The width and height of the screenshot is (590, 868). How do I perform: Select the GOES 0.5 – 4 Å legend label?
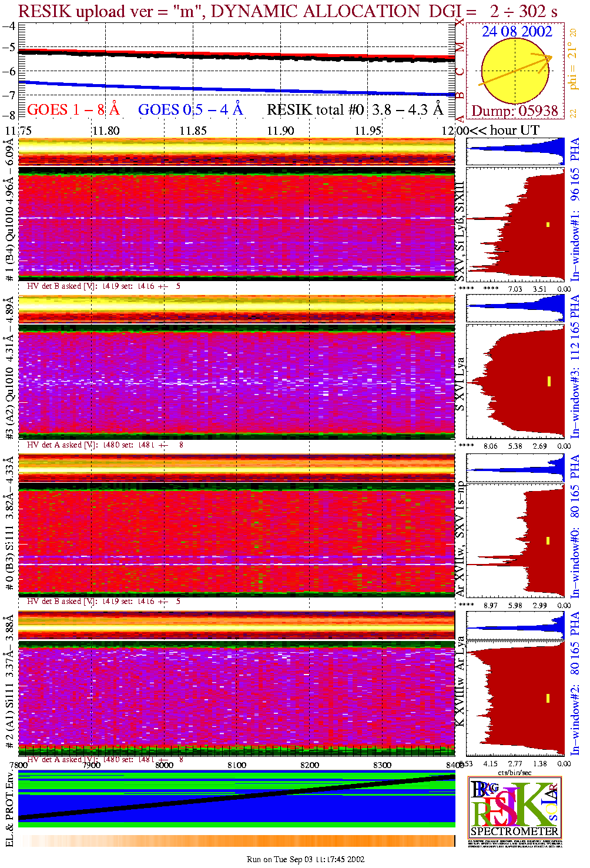tap(190, 110)
